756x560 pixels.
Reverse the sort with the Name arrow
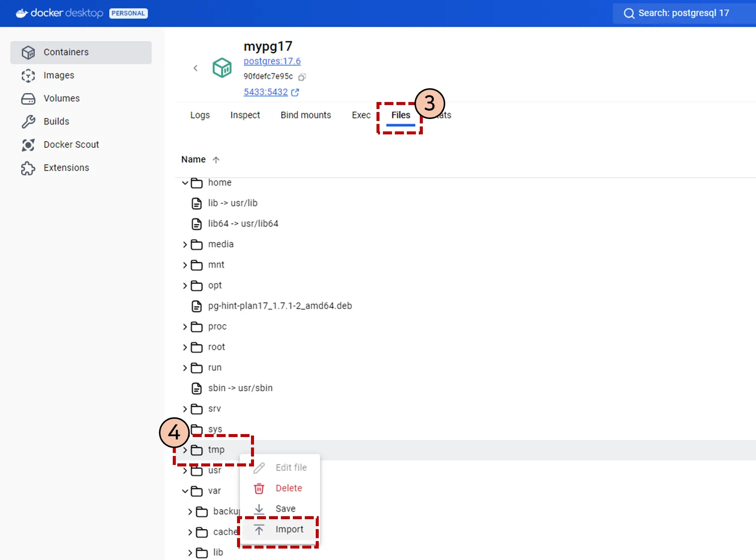point(216,160)
